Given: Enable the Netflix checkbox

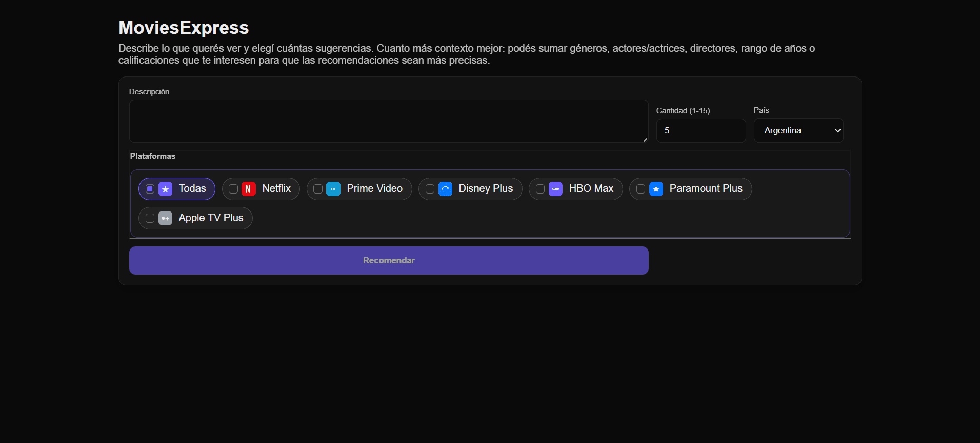Looking at the screenshot, I should (x=233, y=189).
